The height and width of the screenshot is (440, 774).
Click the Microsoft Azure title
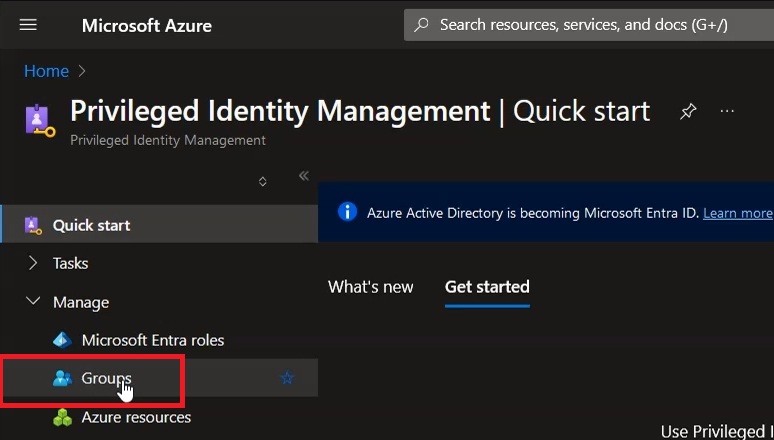point(147,26)
